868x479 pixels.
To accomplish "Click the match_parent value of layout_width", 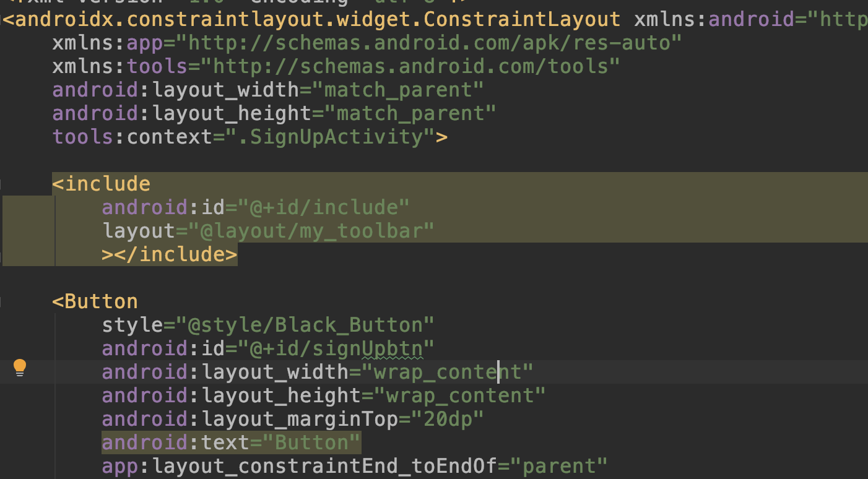I will point(403,90).
